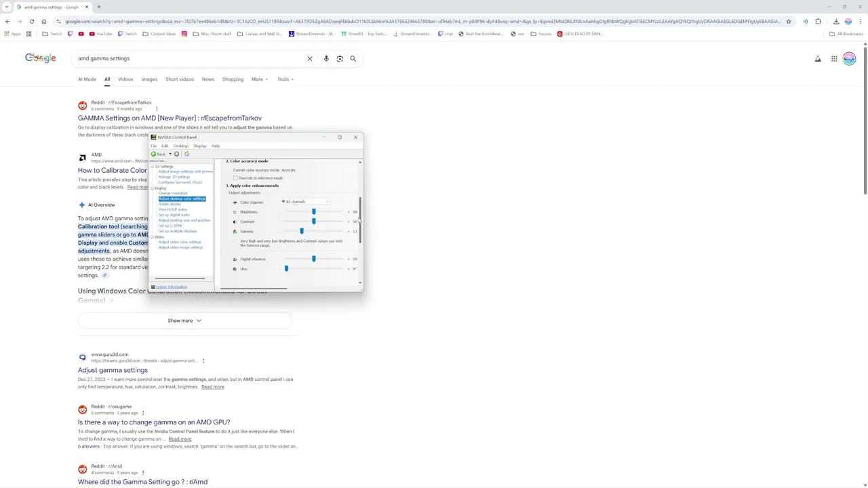
Task: Open the Tools dropdown in Google
Action: [x=285, y=79]
